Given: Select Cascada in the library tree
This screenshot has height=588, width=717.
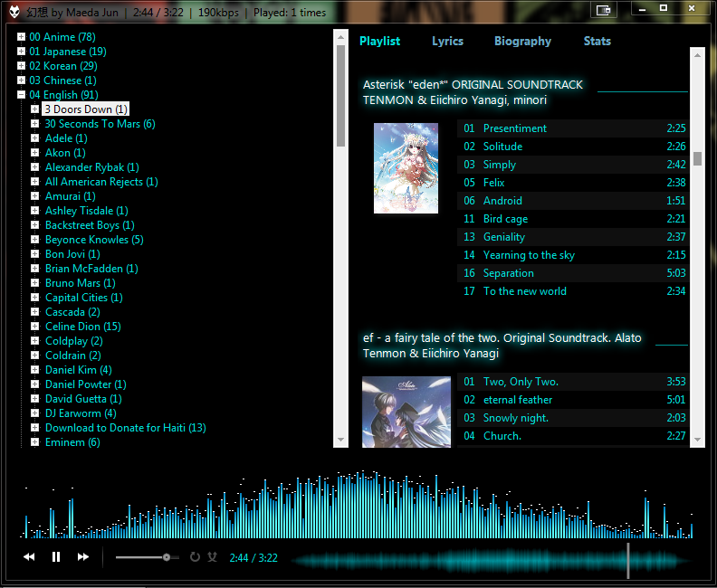Looking at the screenshot, I should [72, 312].
